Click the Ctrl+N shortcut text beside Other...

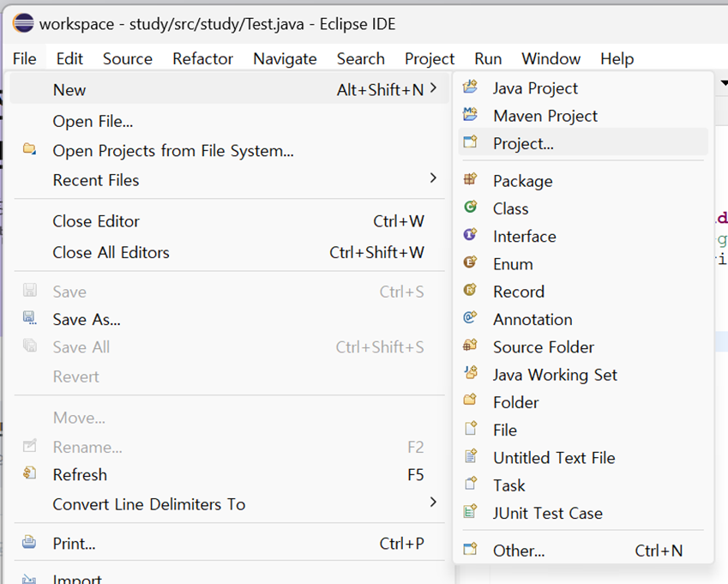pyautogui.click(x=659, y=551)
